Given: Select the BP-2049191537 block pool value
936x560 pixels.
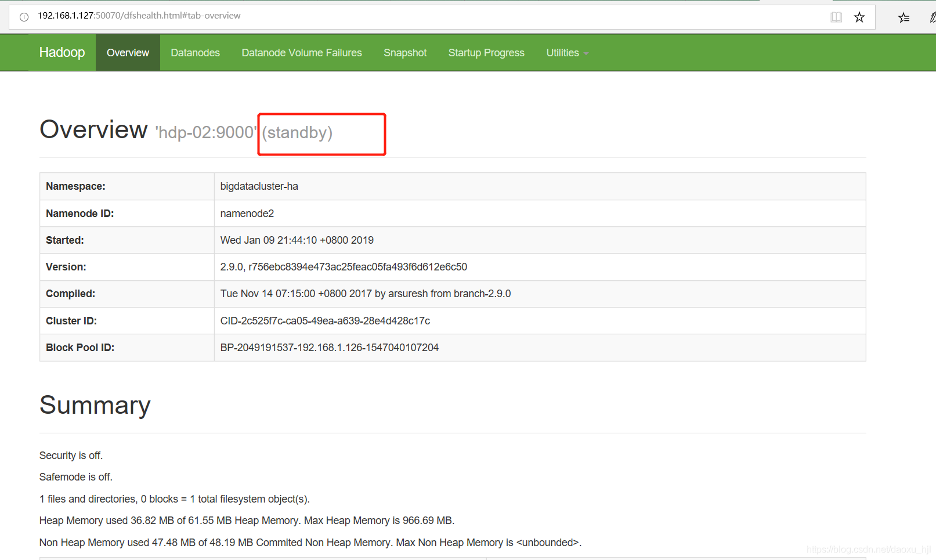Looking at the screenshot, I should point(330,348).
